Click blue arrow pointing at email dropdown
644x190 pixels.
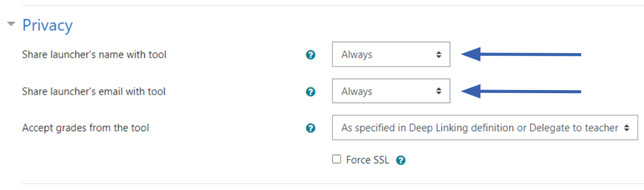pos(521,92)
